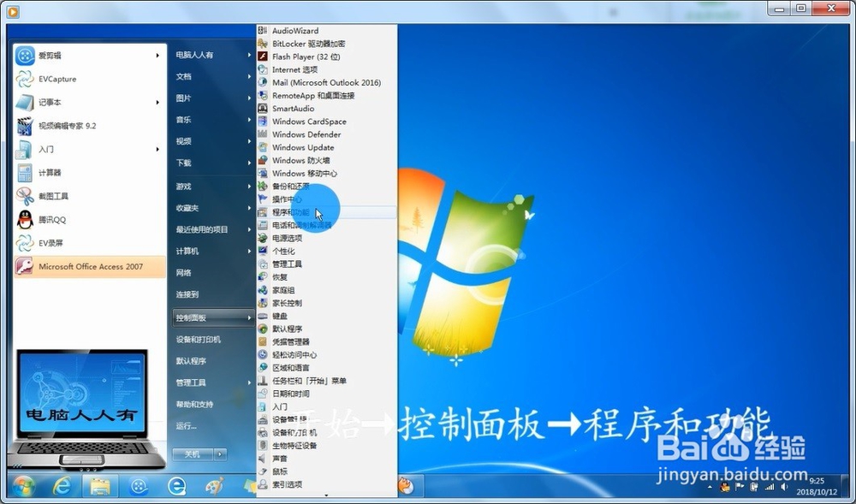
Task: Click the Internet 选项 icon
Action: point(263,70)
